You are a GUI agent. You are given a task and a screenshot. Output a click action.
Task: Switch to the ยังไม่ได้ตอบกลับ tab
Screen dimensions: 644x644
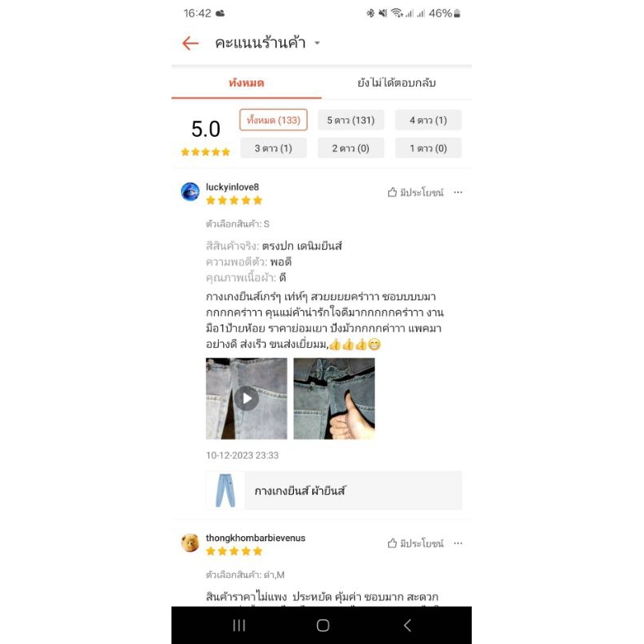click(396, 83)
